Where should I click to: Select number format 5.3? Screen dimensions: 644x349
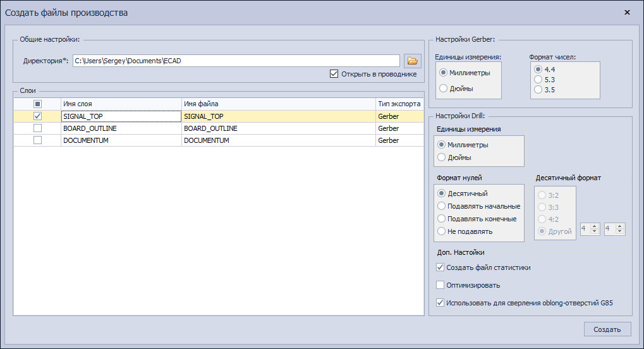538,80
